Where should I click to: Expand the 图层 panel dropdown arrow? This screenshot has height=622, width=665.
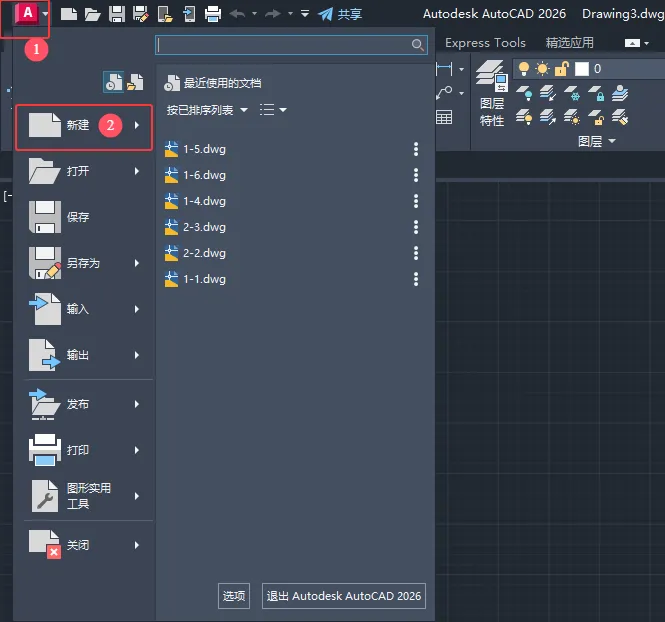pyautogui.click(x=612, y=142)
